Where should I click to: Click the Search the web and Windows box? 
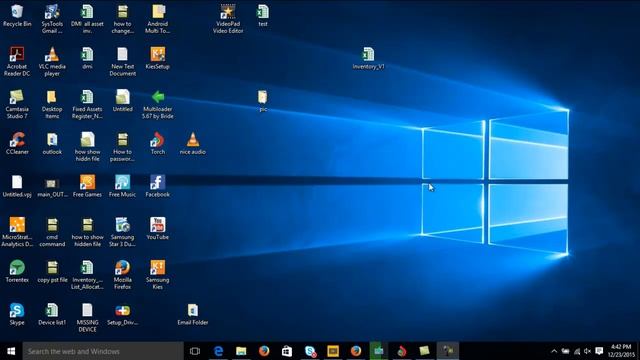pos(103,351)
